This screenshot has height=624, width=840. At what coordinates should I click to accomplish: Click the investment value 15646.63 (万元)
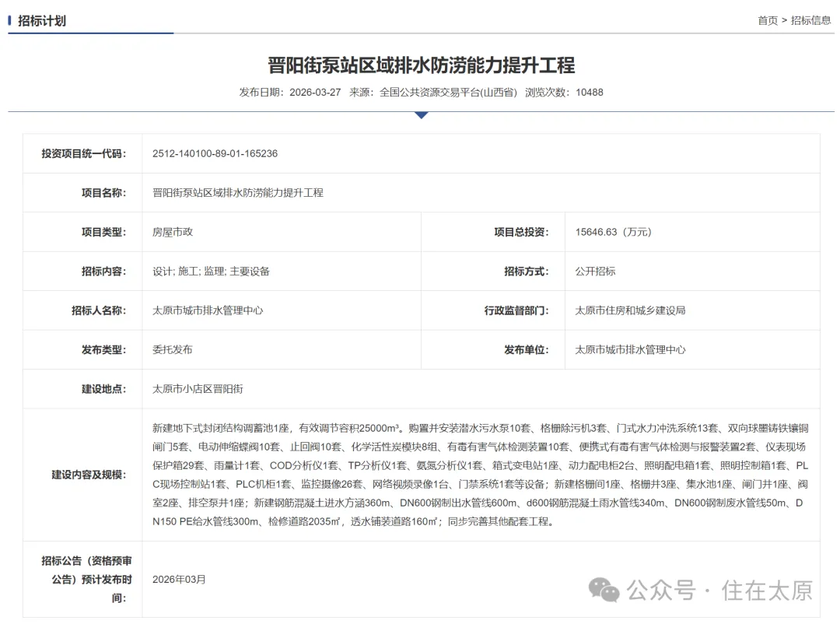coord(614,232)
